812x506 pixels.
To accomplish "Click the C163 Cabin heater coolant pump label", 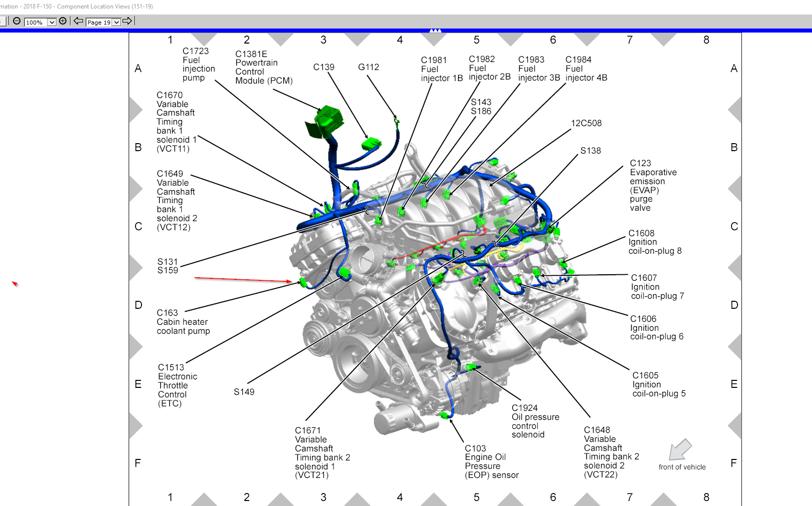I will pos(183,322).
